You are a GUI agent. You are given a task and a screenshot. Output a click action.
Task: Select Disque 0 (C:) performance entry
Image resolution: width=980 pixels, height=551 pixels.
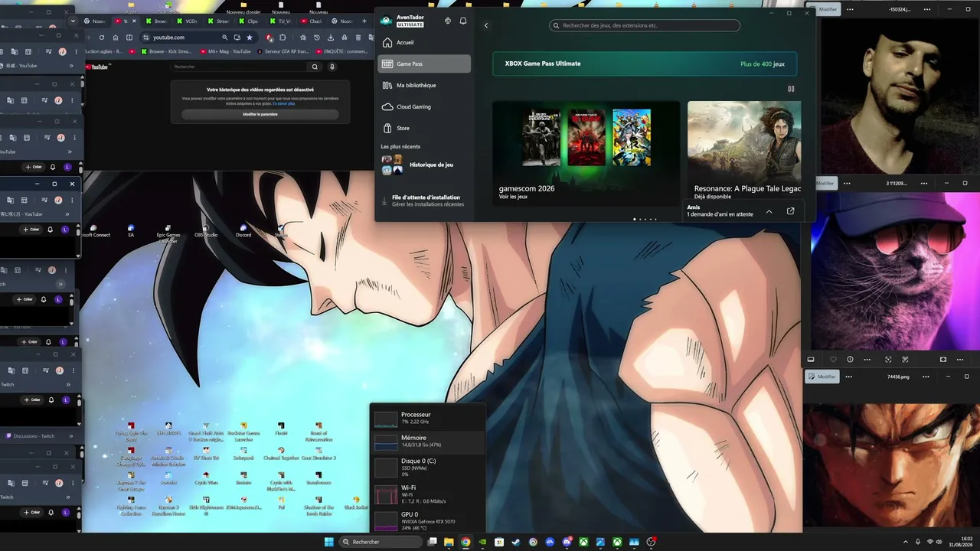[427, 467]
